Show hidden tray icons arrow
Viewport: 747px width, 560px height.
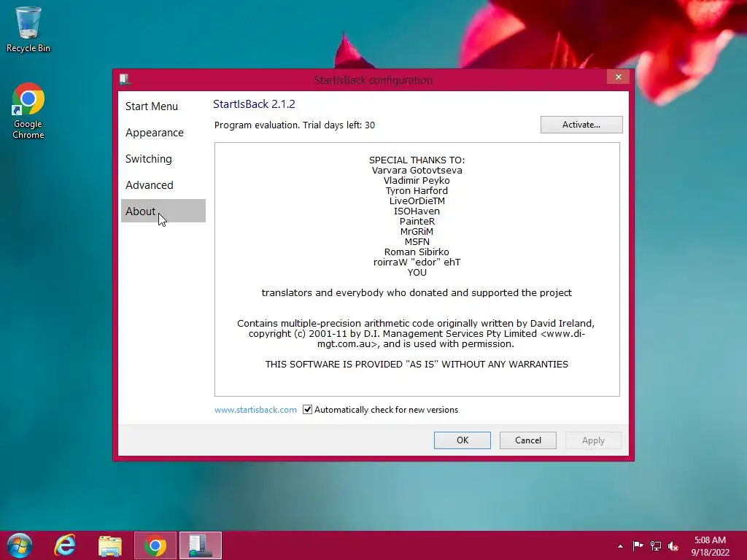(x=620, y=546)
